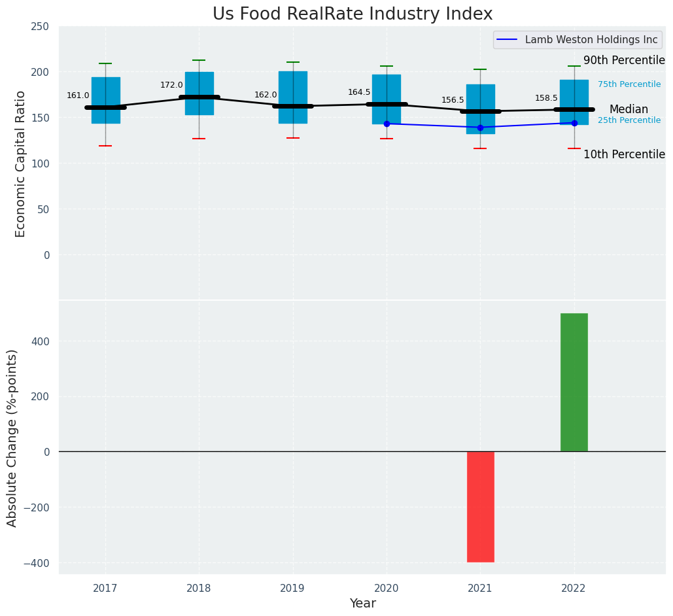Click the Economic Capital Ratio axis label

coord(20,164)
